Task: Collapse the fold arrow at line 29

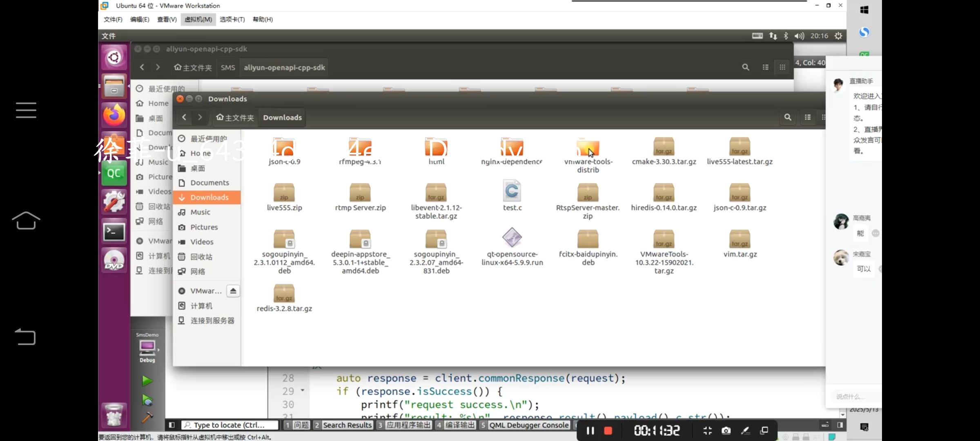Action: tap(303, 390)
